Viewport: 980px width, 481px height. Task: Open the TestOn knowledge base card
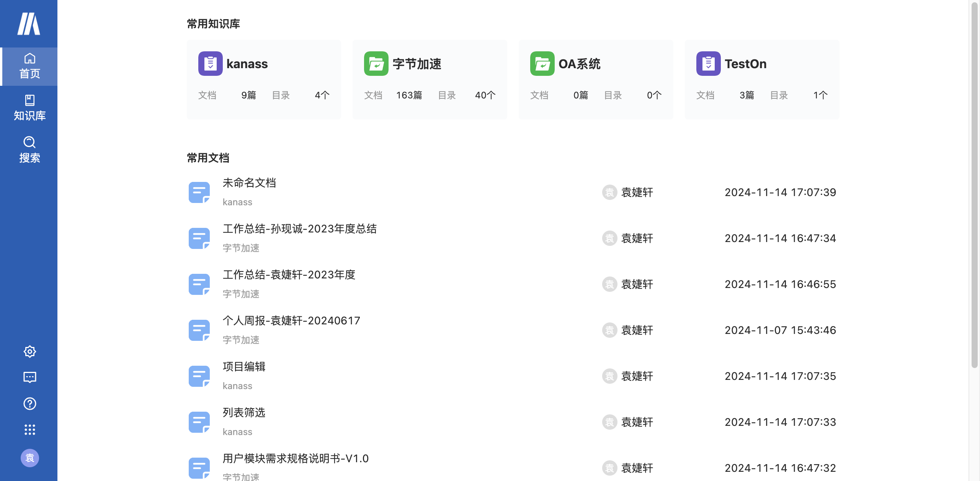[761, 79]
